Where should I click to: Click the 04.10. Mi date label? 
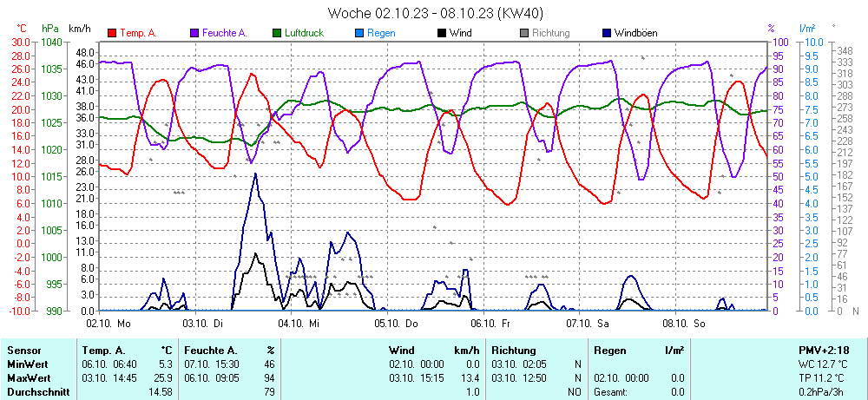click(x=299, y=323)
